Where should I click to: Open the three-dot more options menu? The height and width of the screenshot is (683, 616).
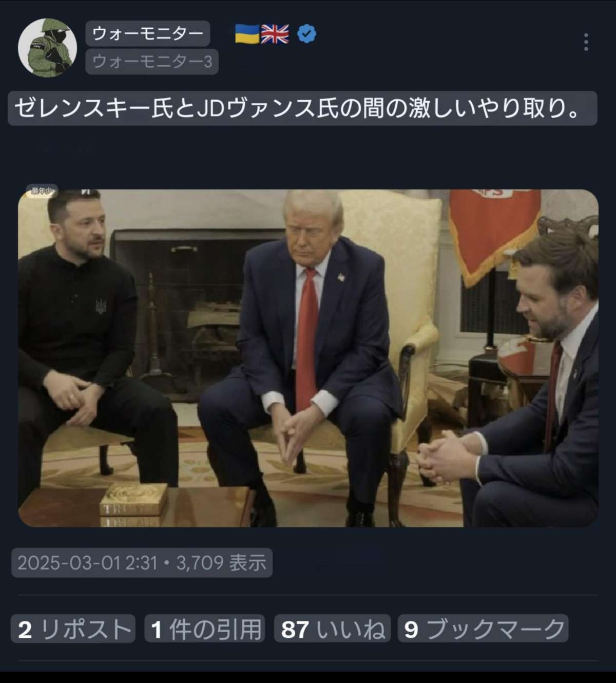click(x=586, y=42)
